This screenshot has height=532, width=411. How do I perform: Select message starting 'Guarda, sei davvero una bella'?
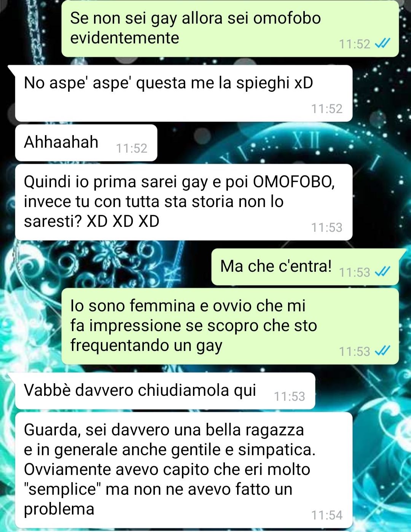183,470
